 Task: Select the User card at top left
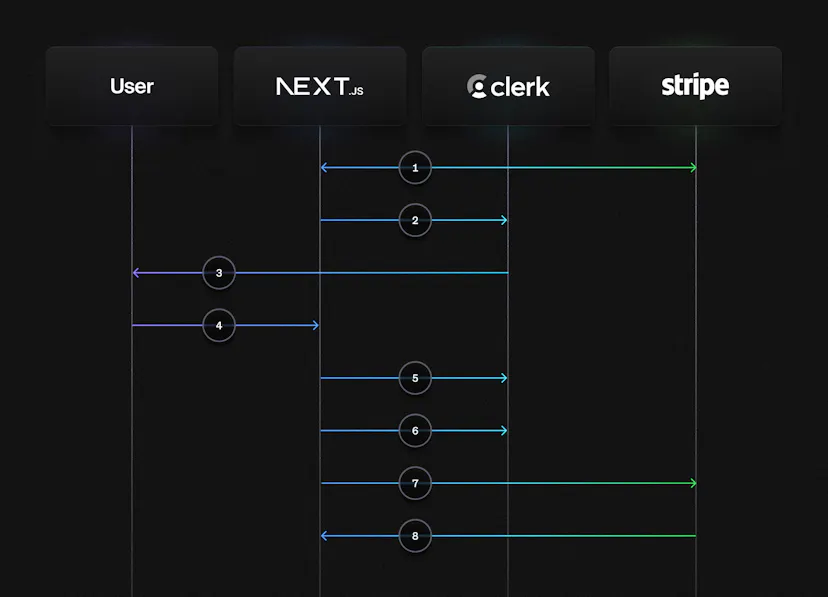tap(131, 86)
